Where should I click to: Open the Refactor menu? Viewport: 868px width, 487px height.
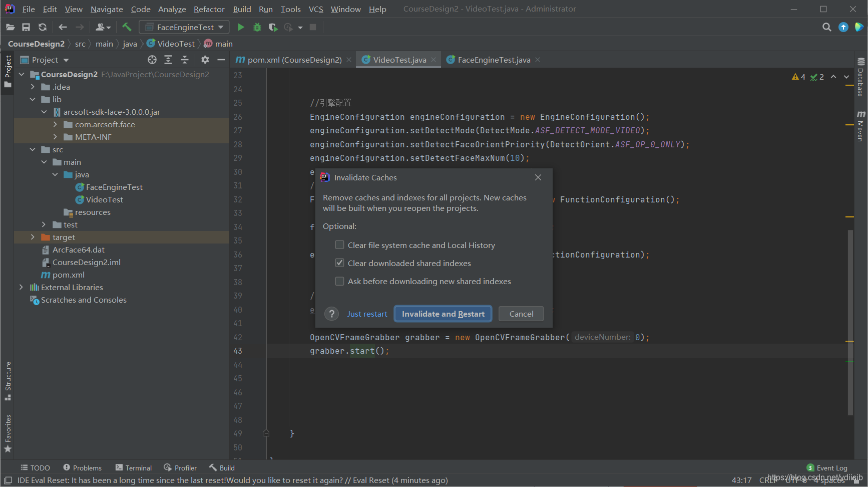pos(209,9)
